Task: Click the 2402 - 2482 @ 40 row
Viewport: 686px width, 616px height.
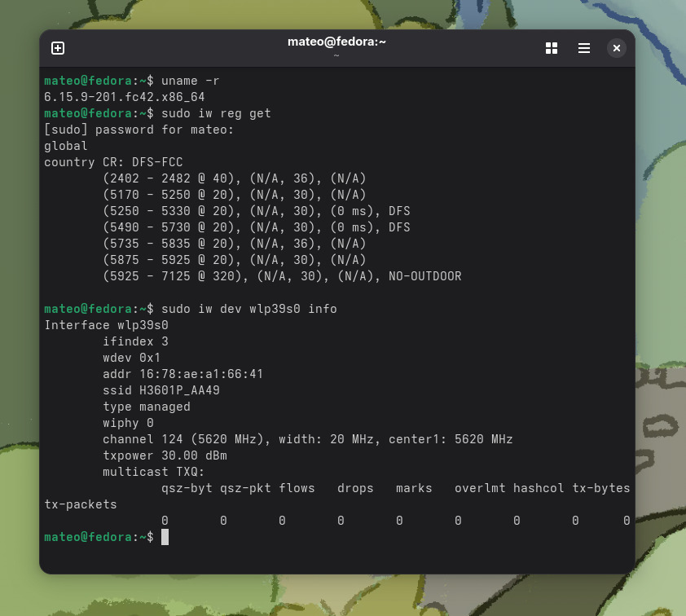Action: 234,178
